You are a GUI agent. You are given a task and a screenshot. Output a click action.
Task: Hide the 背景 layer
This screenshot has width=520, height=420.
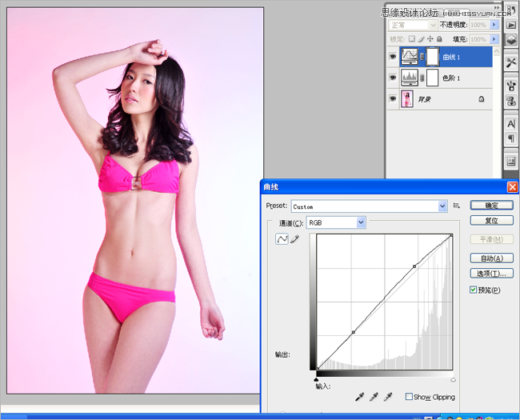point(393,99)
